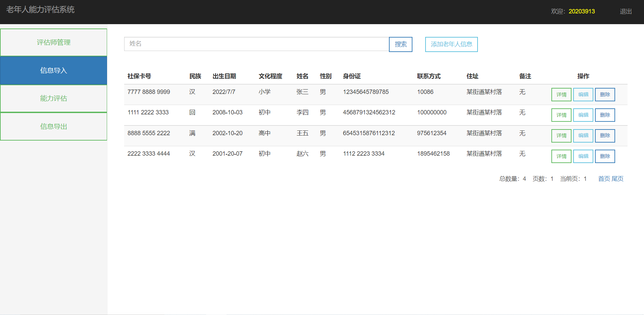Screen dimensions: 644x315
Task: Click the name 张三
Action: pyautogui.click(x=302, y=92)
